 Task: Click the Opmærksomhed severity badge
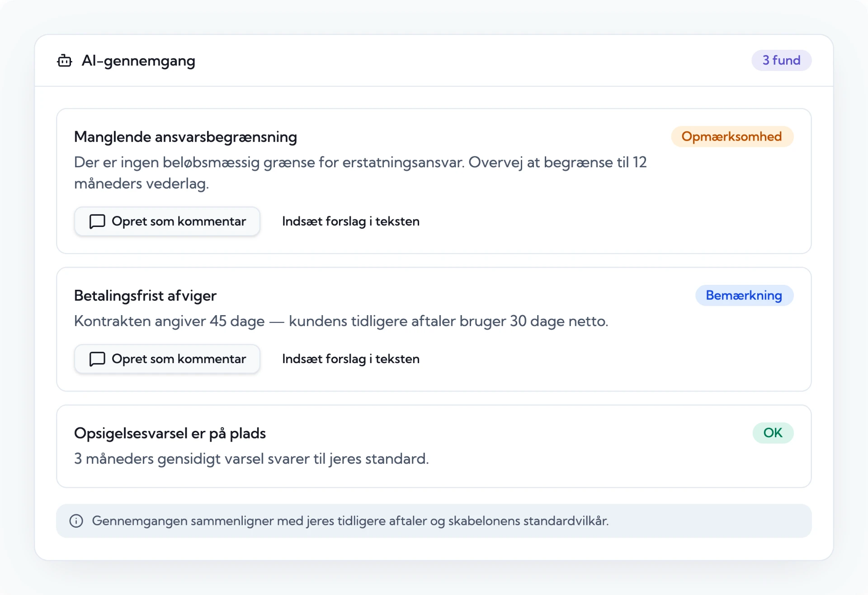tap(732, 137)
